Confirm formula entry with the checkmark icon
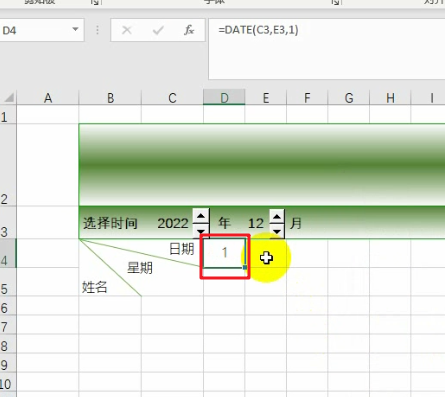Image resolution: width=445 pixels, height=397 pixels. pyautogui.click(x=158, y=31)
